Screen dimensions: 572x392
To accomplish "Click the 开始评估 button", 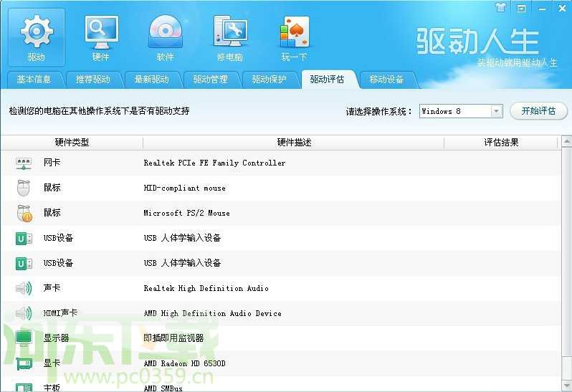I will click(x=538, y=111).
